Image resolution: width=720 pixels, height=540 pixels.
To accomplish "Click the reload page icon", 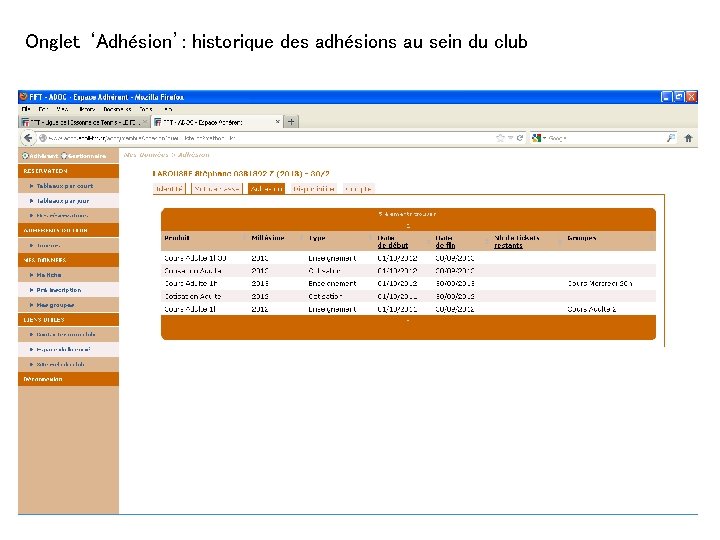I will coord(520,138).
